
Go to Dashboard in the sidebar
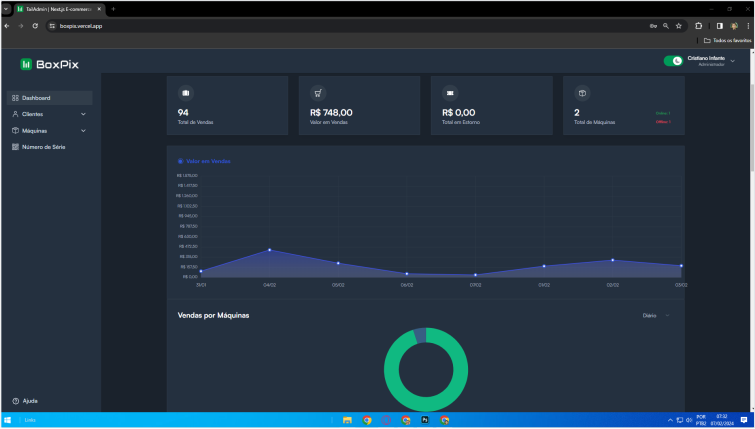tap(48, 98)
